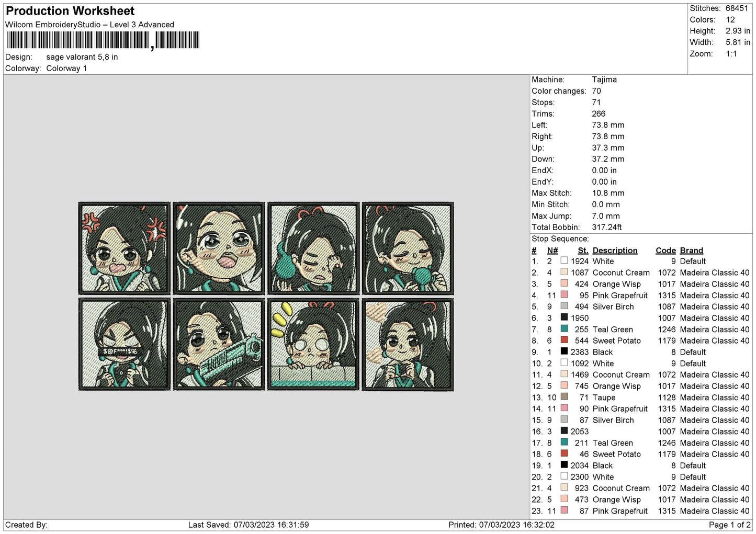Click the Brand column header
The image size is (756, 534).
click(691, 251)
